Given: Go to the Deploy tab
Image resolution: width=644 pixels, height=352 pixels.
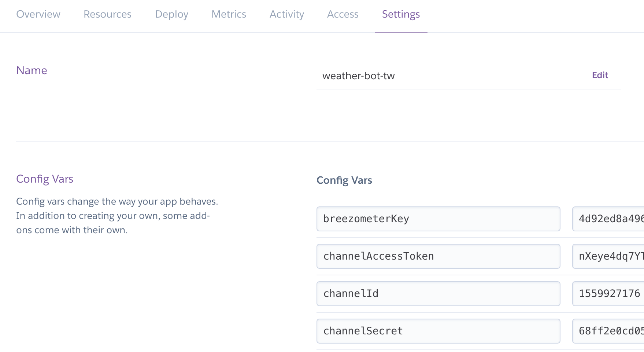Looking at the screenshot, I should click(x=171, y=14).
